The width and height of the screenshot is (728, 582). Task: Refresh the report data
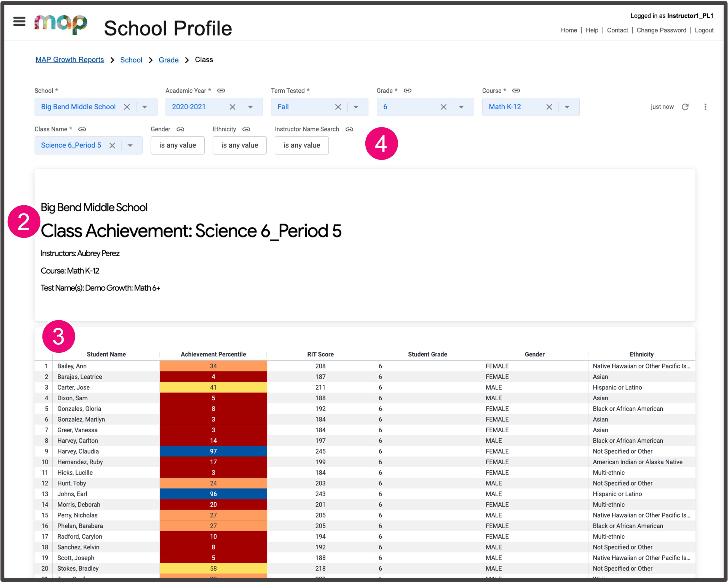pyautogui.click(x=686, y=107)
